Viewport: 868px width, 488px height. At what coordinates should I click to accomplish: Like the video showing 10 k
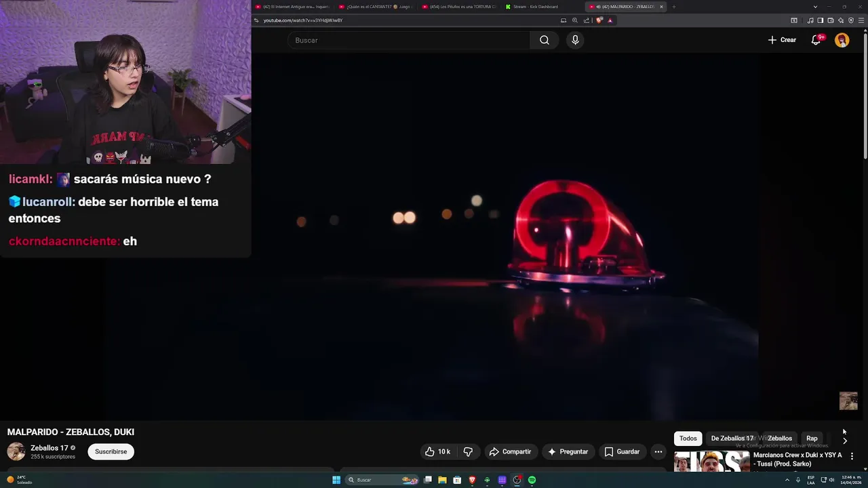click(437, 451)
